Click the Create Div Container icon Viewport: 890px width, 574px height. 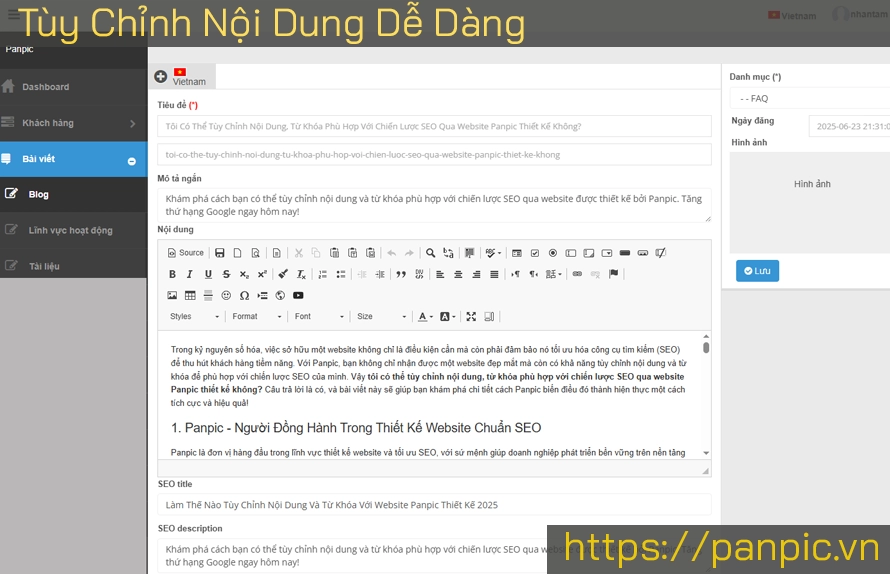(x=419, y=274)
